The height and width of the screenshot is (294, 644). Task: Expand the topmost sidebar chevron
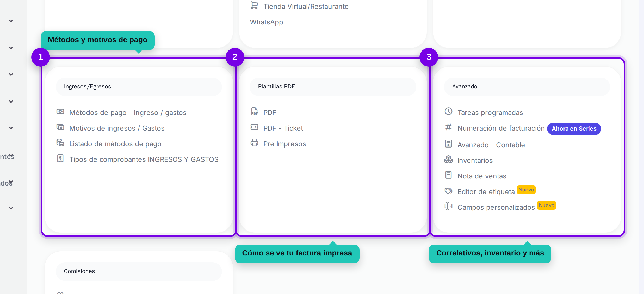(11, 21)
